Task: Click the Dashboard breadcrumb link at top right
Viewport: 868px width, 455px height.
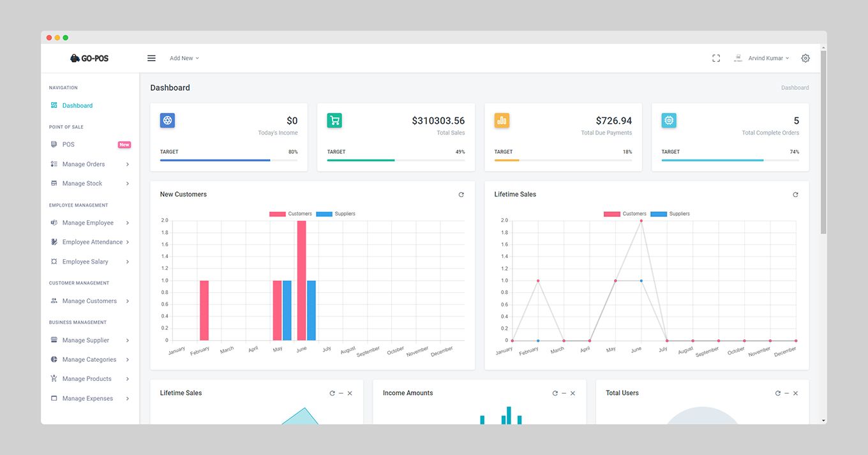Action: (795, 88)
